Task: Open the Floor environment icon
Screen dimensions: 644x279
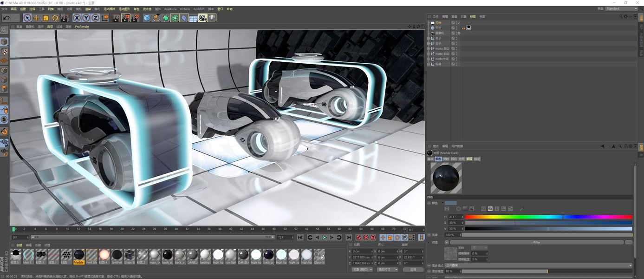Action: pos(194,18)
